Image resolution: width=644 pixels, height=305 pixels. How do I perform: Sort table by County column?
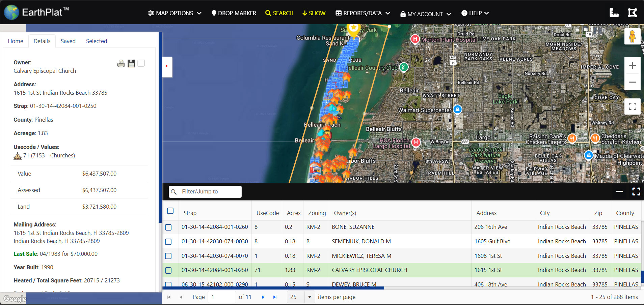click(x=625, y=213)
